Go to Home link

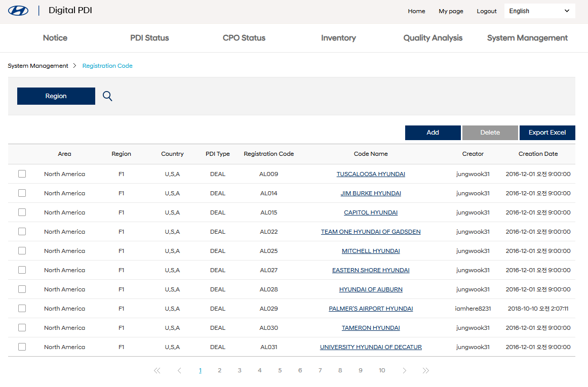click(x=417, y=11)
